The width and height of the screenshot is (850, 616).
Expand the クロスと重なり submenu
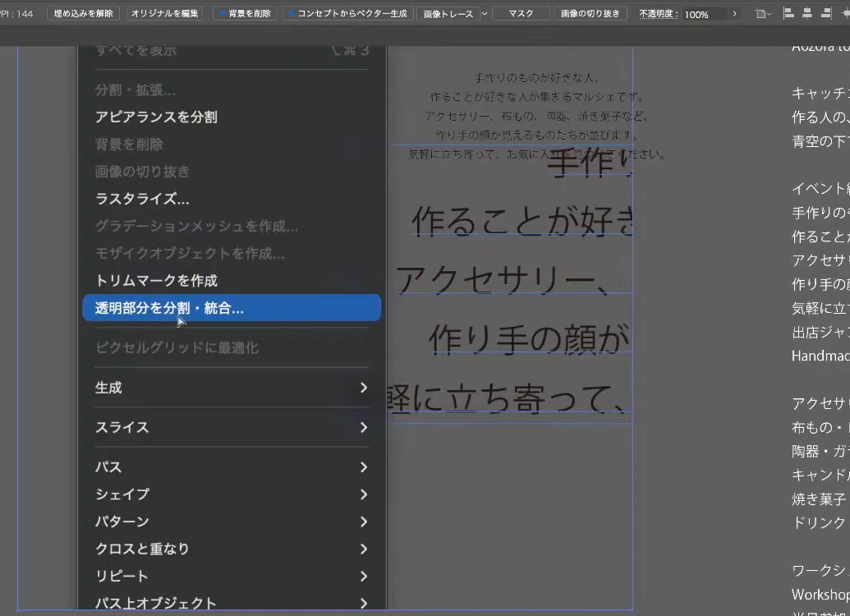click(x=232, y=549)
